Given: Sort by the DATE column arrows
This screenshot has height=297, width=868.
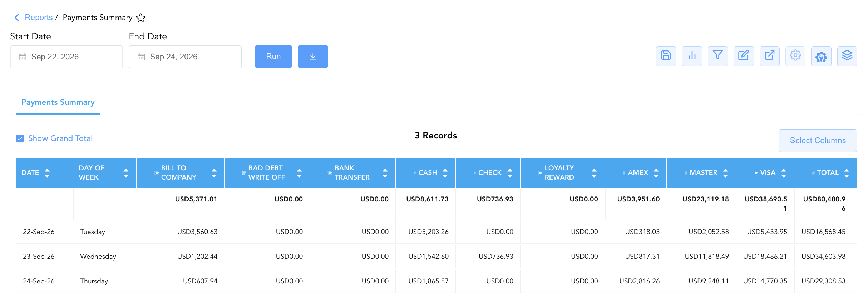Looking at the screenshot, I should 47,173.
